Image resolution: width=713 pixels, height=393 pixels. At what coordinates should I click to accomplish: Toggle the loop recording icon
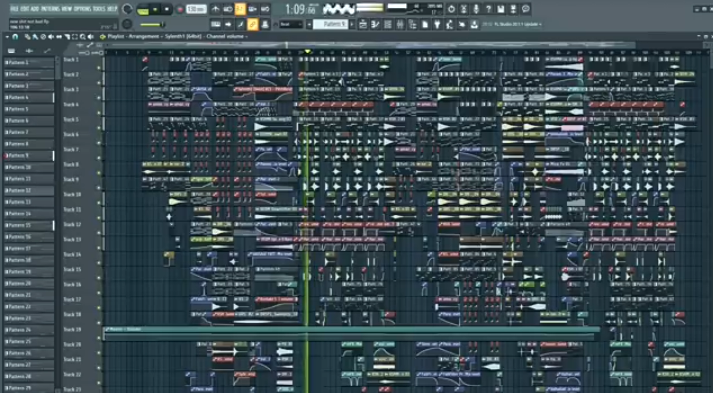click(x=265, y=9)
